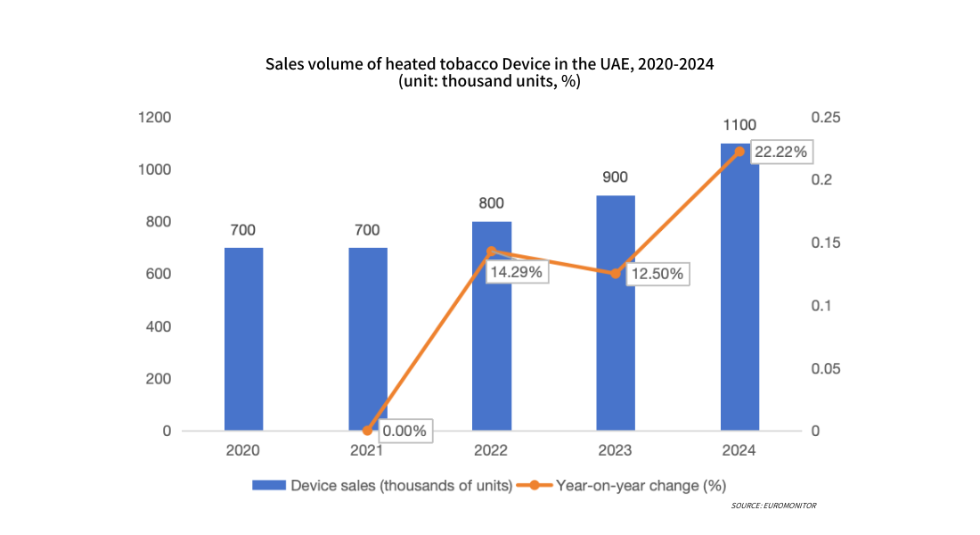Click the 14.29% data label
The image size is (980, 535).
(517, 272)
